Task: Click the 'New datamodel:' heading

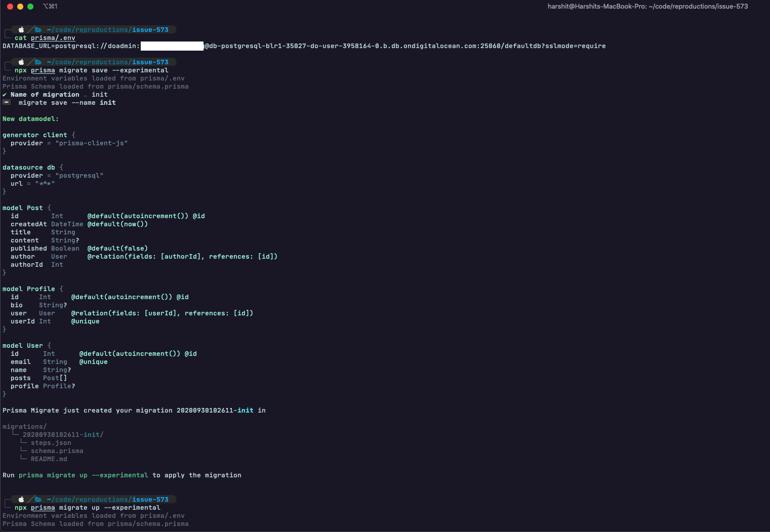Action: [30, 119]
